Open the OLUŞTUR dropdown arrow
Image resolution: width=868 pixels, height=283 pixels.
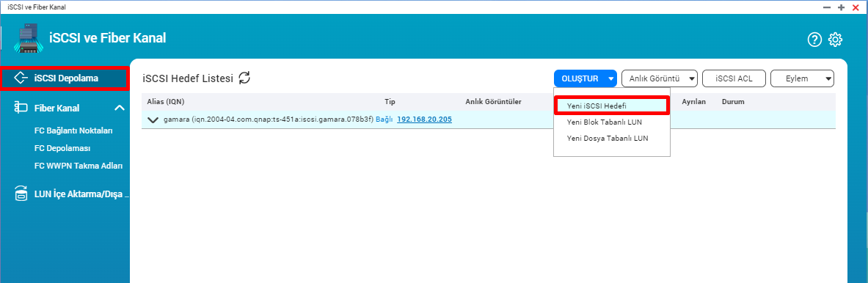pyautogui.click(x=610, y=78)
